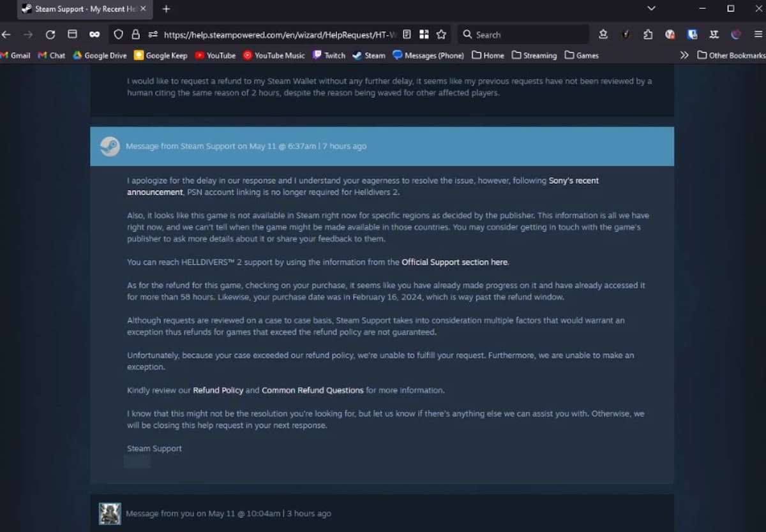This screenshot has height=532, width=766.
Task: Open Google Keep bookmark
Action: click(161, 55)
